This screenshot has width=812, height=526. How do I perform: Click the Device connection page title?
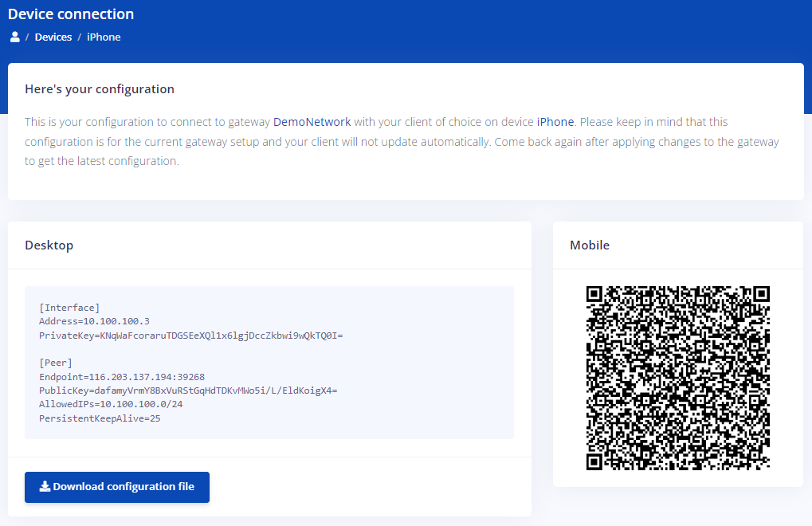point(71,14)
